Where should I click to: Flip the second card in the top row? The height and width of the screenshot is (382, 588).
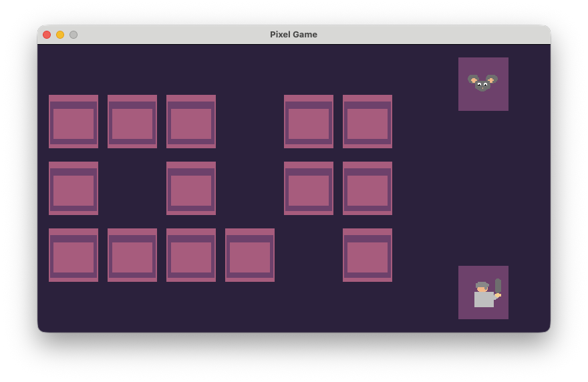[132, 122]
